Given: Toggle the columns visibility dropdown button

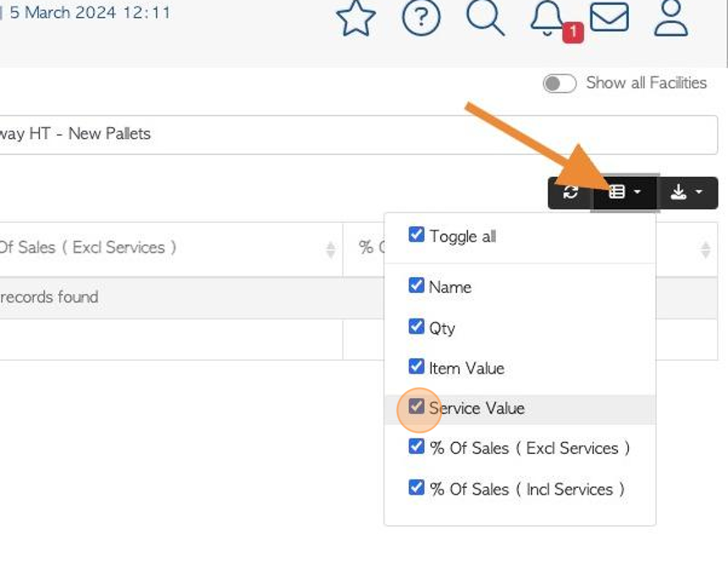Looking at the screenshot, I should 625,192.
